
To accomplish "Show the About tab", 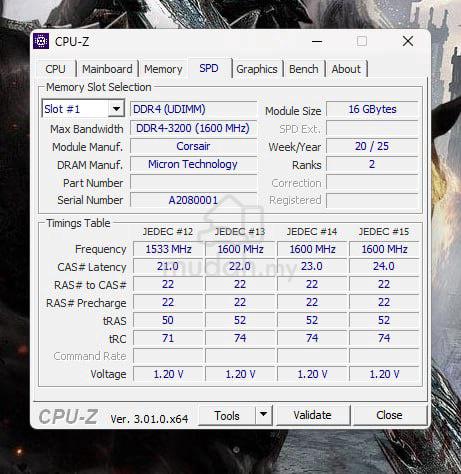I will click(346, 69).
